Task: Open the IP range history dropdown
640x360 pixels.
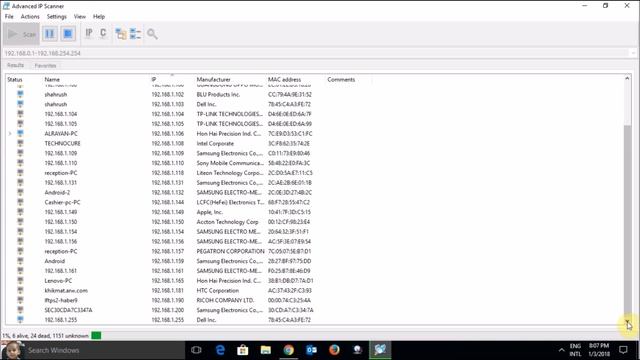Action: click(x=633, y=53)
